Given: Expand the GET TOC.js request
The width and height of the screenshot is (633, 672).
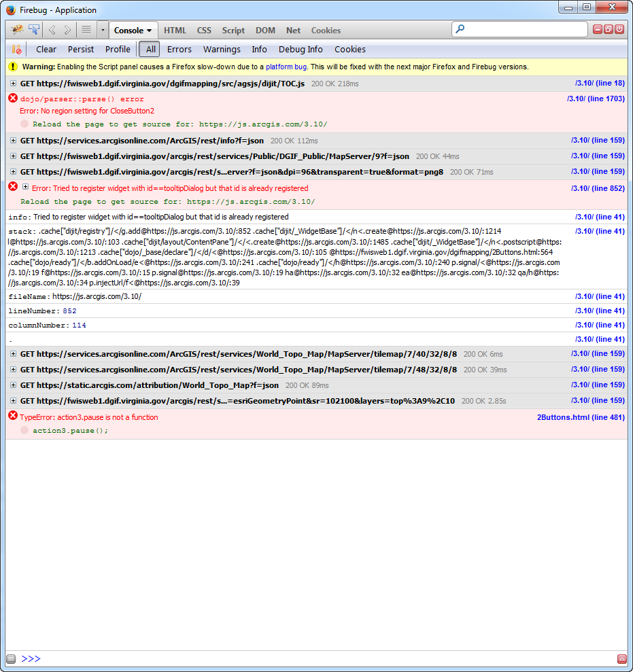Looking at the screenshot, I should pos(14,84).
